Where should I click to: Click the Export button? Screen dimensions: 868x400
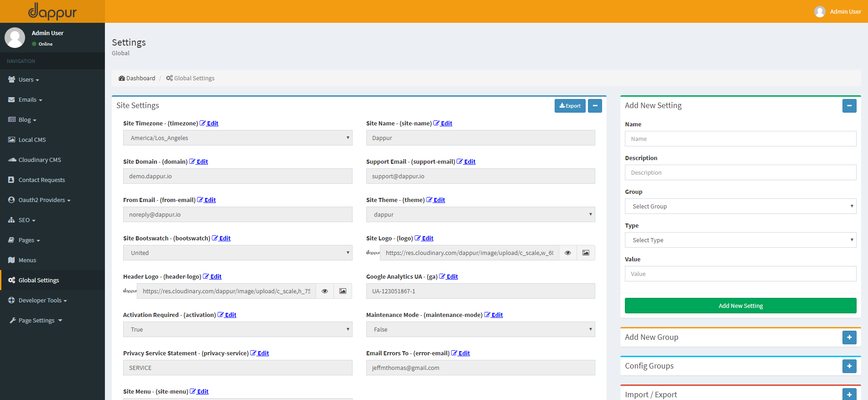[x=570, y=106]
